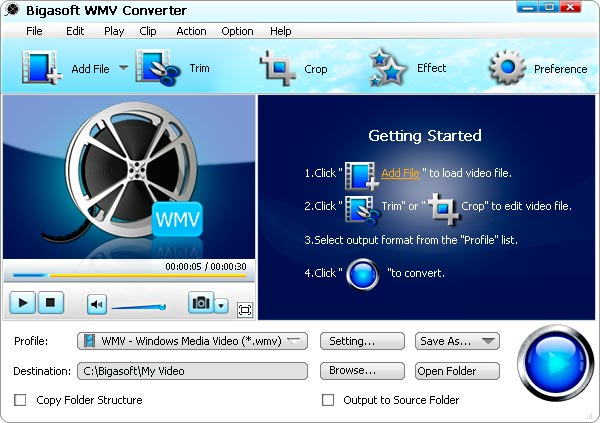Take a snapshot with camera icon
The width and height of the screenshot is (600, 423).
coord(201,303)
